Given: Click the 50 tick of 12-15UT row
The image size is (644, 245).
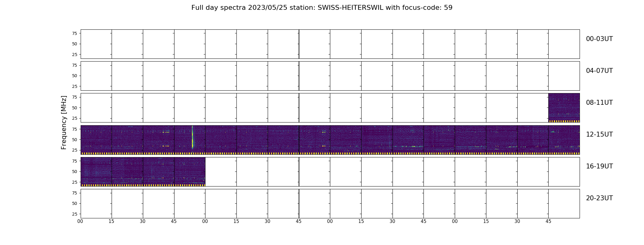Looking at the screenshot, I should coord(75,140).
